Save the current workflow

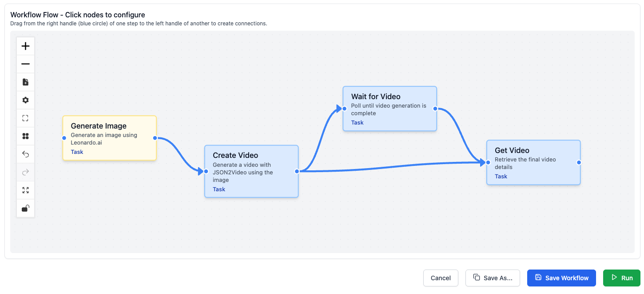tap(561, 278)
